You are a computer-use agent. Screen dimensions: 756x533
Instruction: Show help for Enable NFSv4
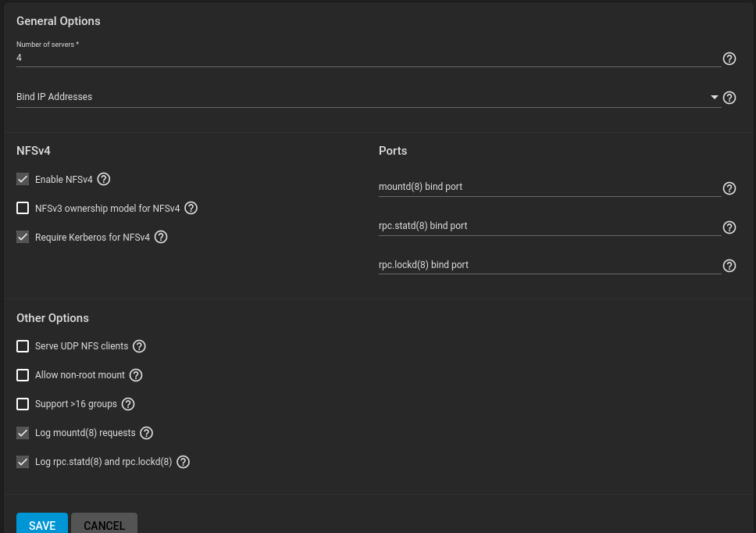pos(104,180)
